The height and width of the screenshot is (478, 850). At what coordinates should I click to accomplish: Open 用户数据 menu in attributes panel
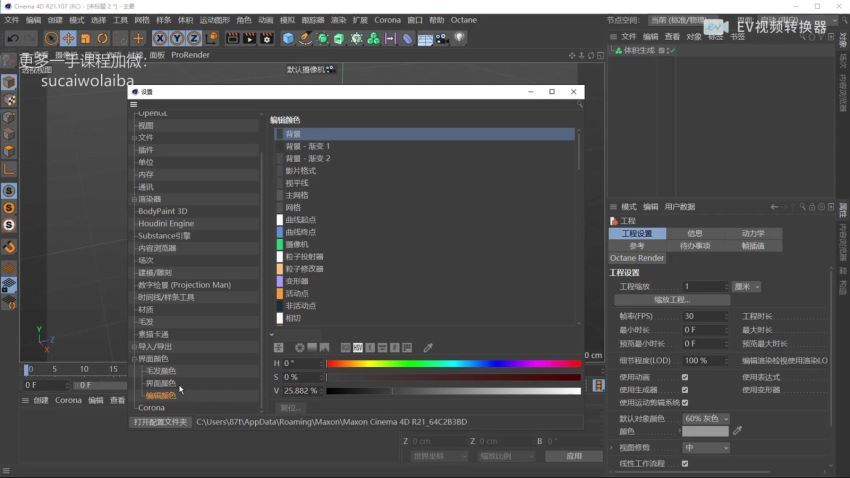coord(680,206)
